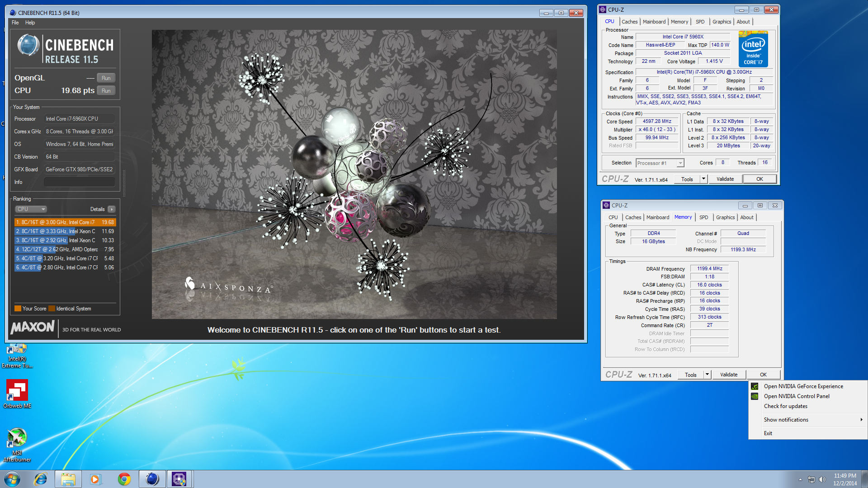The width and height of the screenshot is (868, 488).
Task: Open About tab in top CPU-Z
Action: [743, 22]
